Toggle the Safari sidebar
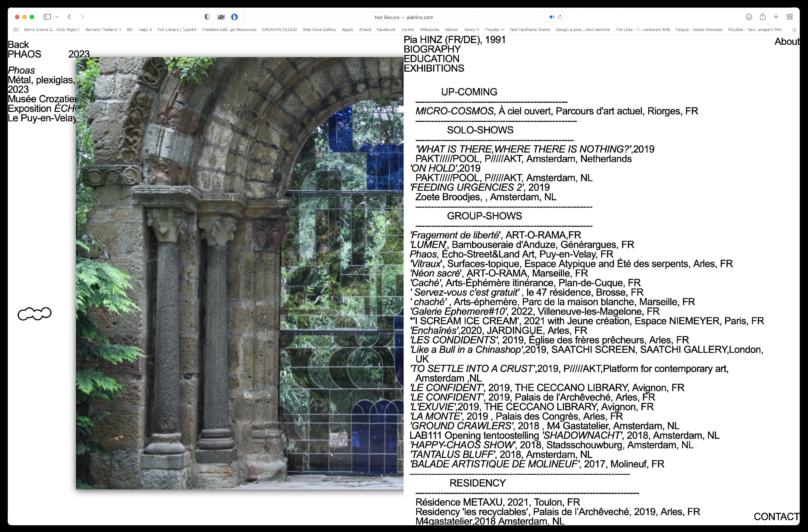 coord(47,17)
